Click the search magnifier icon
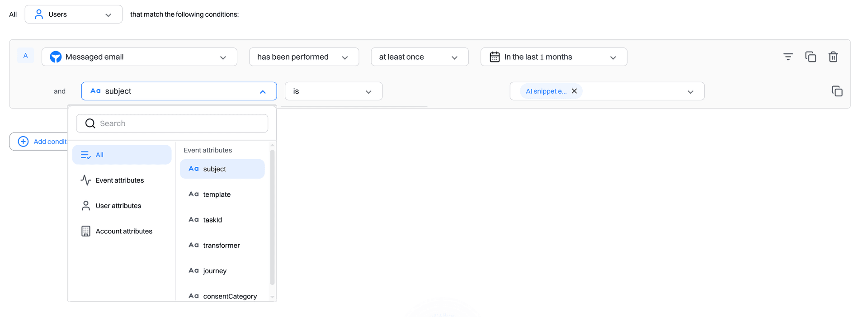 tap(90, 123)
